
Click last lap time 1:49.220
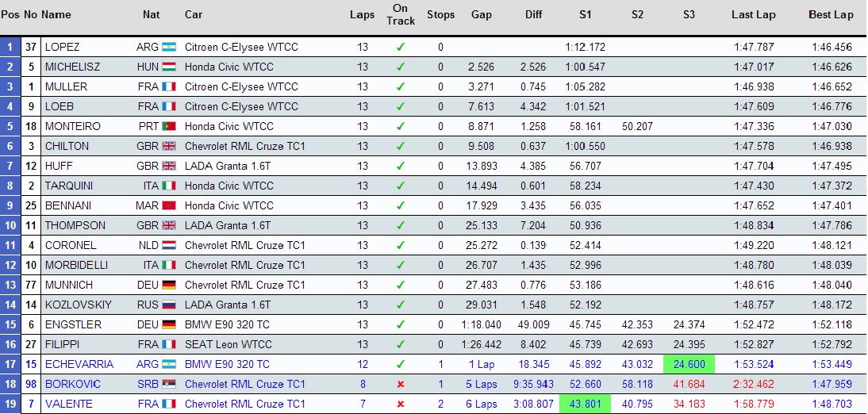pyautogui.click(x=754, y=246)
